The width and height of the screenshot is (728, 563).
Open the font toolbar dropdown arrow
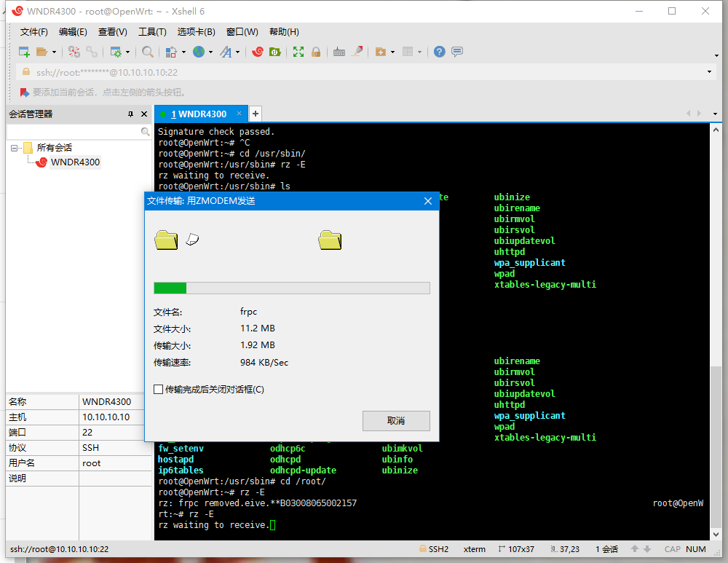pos(238,52)
